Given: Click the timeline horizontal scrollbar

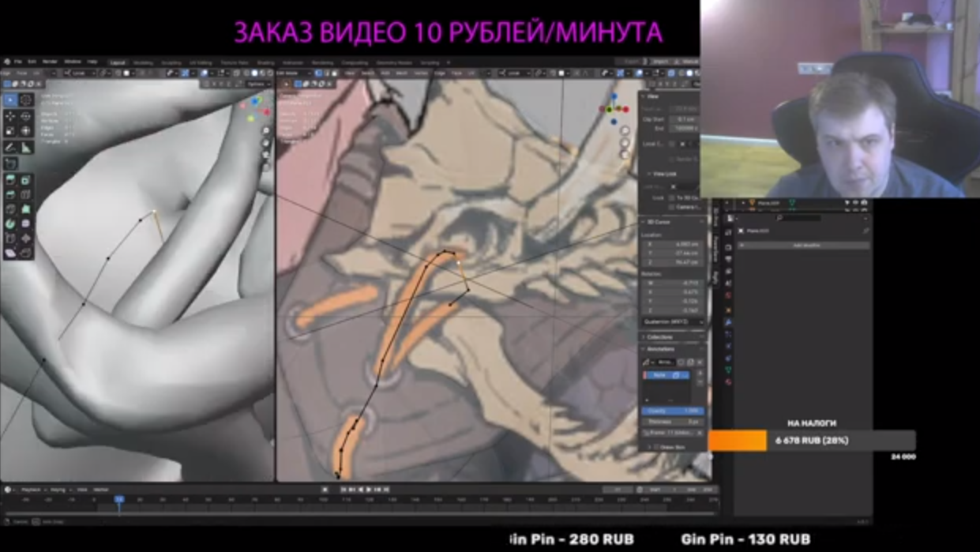Looking at the screenshot, I should tap(359, 513).
